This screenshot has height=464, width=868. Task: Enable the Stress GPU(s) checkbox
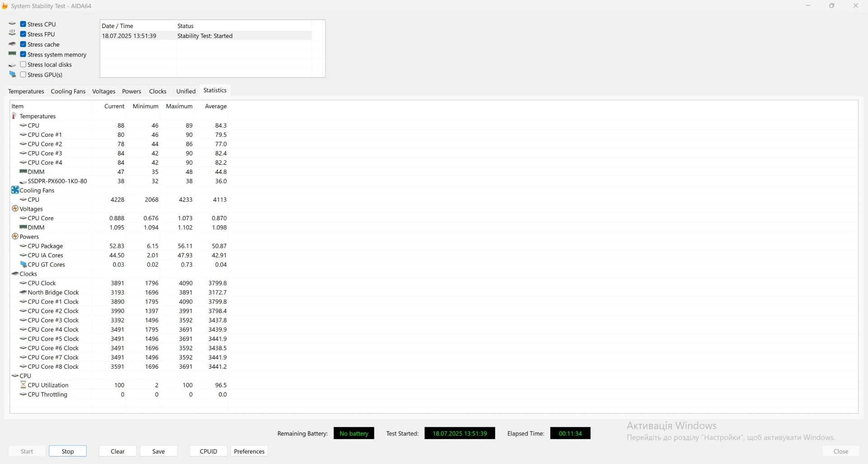[23, 75]
